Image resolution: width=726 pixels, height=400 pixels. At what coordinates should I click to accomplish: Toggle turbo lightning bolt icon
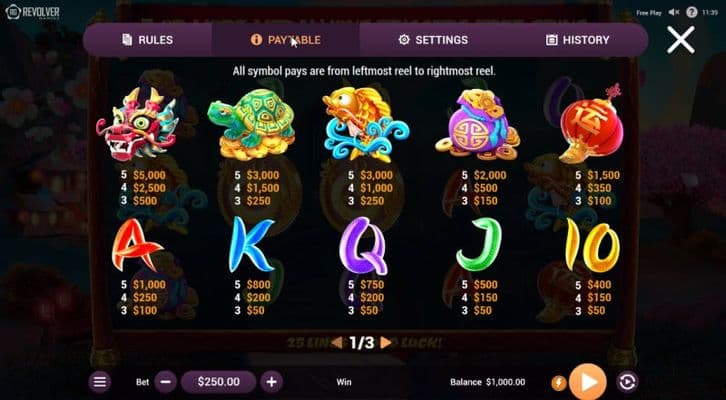559,383
